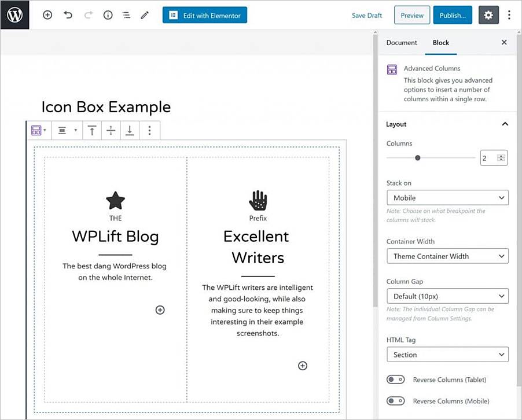Open the Column Gap dropdown

pos(447,296)
